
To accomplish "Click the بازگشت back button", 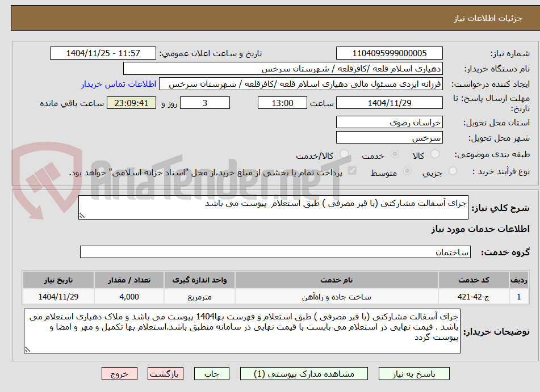I will click(165, 374).
